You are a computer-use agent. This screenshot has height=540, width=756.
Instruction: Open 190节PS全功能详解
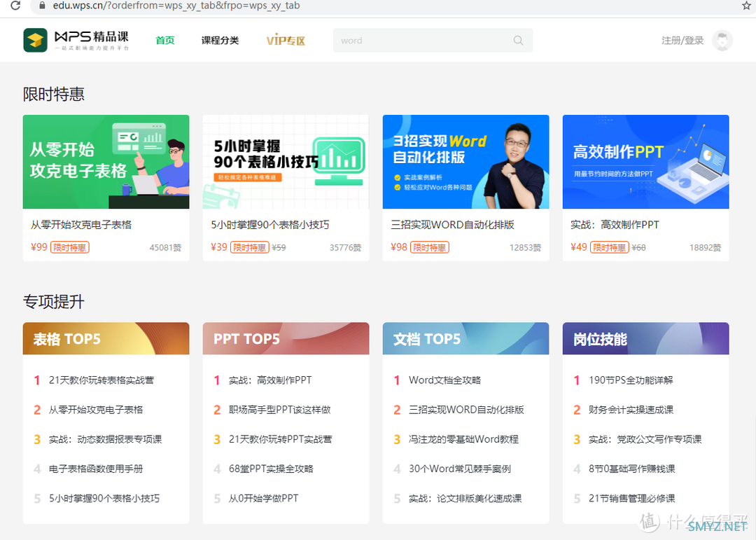(631, 380)
